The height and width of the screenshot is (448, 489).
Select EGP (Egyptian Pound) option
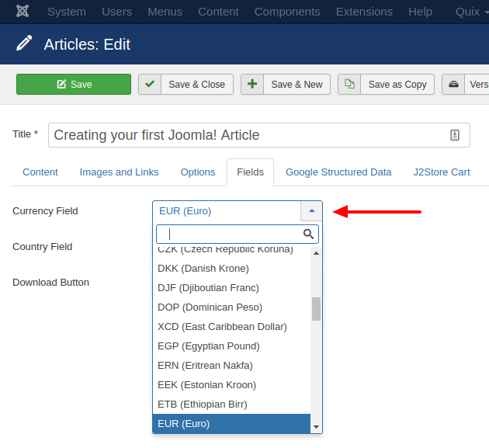click(231, 346)
